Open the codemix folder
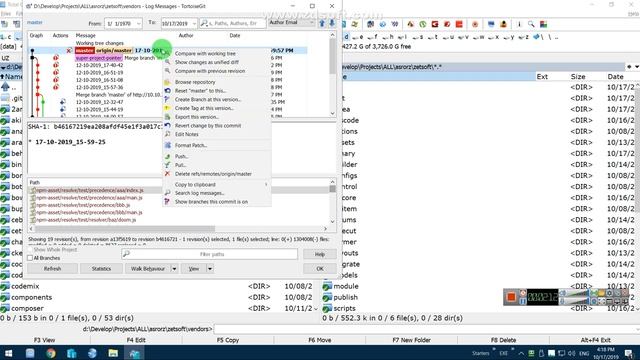The image size is (640, 360). [25, 286]
